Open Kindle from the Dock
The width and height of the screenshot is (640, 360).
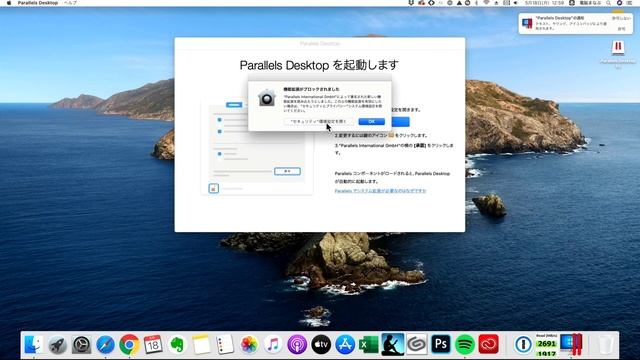393,345
